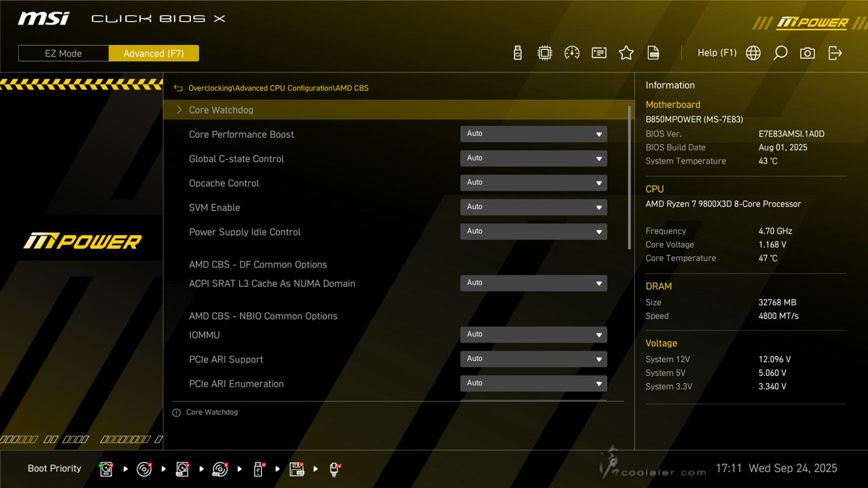Open the LOG file icon

click(653, 53)
